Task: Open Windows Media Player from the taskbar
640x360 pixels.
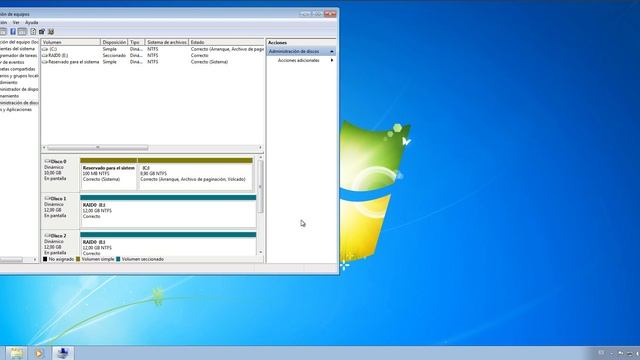Action: pos(39,353)
